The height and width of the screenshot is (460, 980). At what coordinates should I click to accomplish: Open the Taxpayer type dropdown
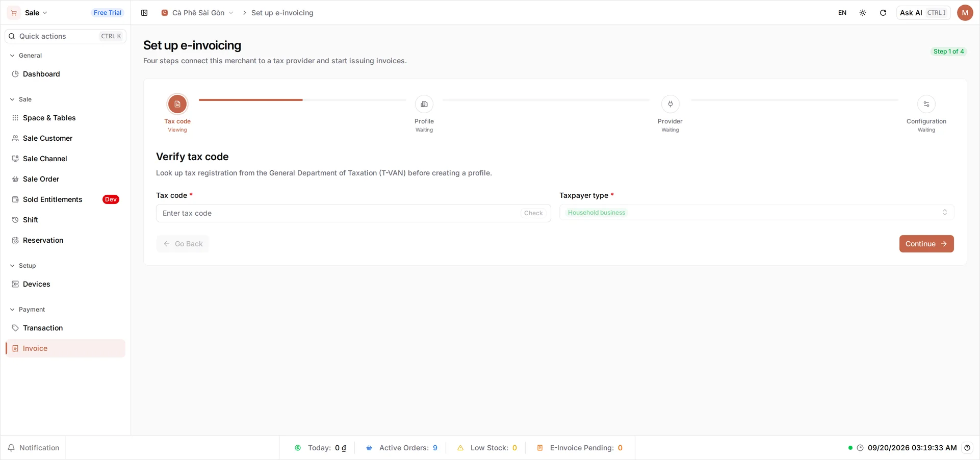(757, 213)
